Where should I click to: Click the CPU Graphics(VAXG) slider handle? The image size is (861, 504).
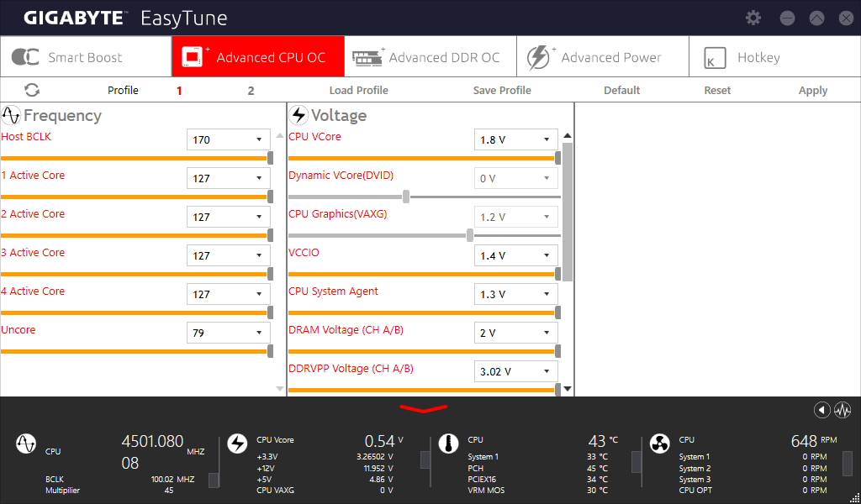[469, 235]
